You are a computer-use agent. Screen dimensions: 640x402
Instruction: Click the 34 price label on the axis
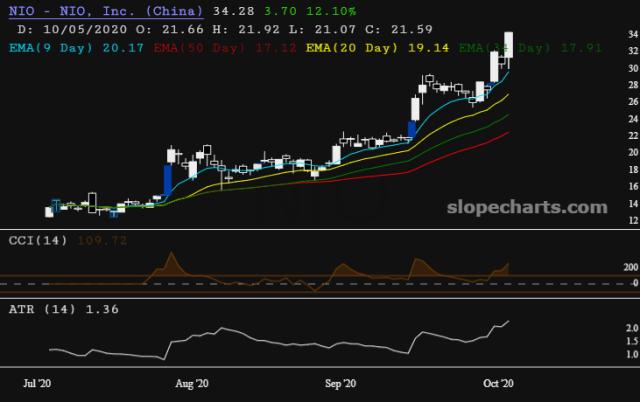pos(605,34)
